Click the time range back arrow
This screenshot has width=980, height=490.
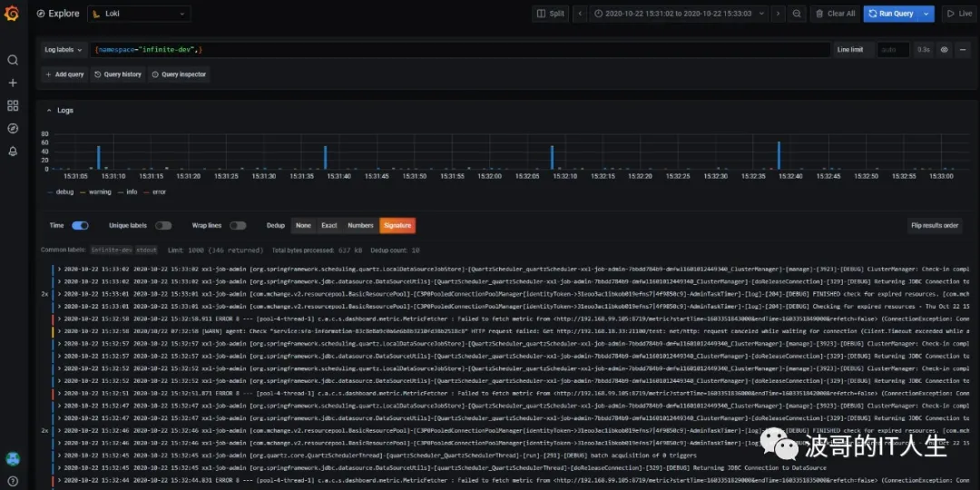coord(580,14)
